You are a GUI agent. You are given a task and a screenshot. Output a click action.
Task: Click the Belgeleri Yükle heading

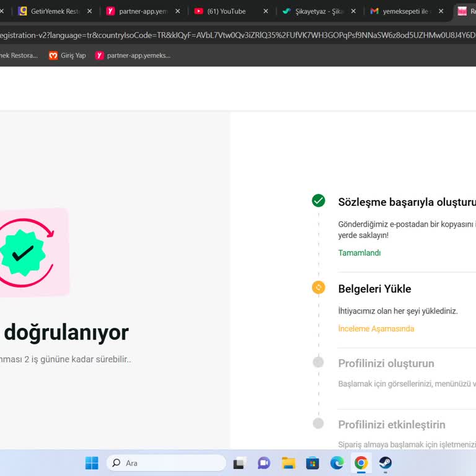[374, 289]
